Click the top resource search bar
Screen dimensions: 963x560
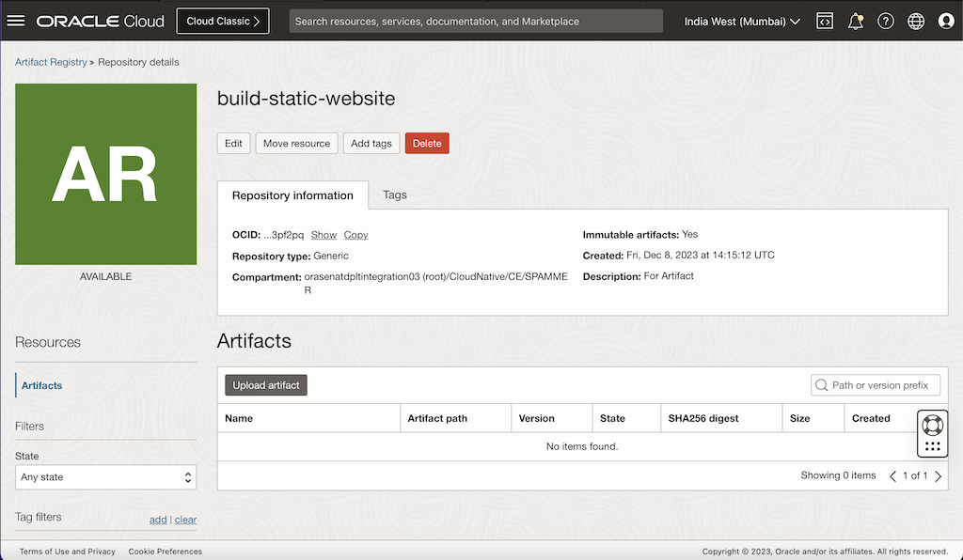(476, 21)
